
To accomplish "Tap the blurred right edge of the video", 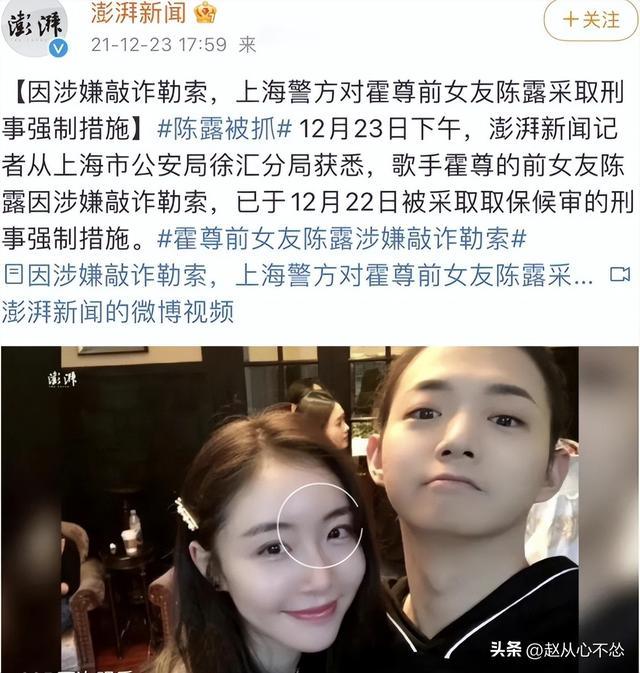I will point(609,509).
